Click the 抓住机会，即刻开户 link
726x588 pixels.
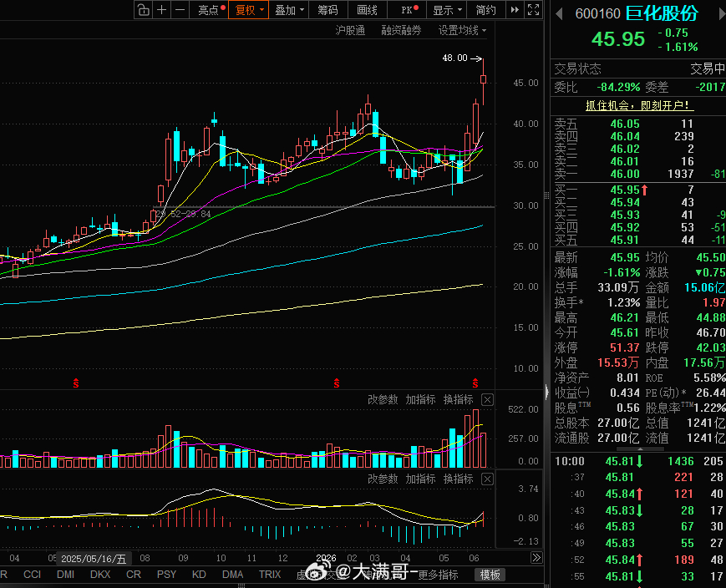(639, 105)
